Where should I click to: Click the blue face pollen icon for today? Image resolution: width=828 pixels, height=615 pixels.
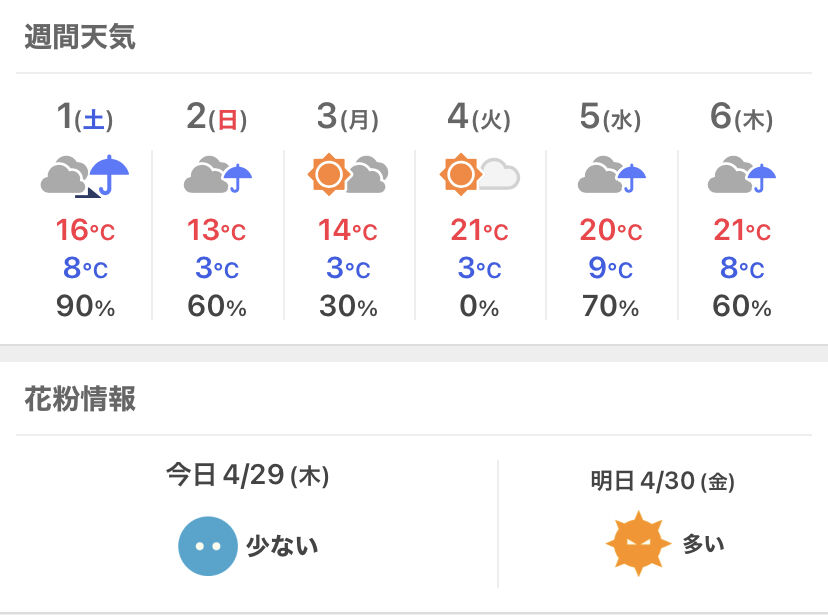point(208,546)
